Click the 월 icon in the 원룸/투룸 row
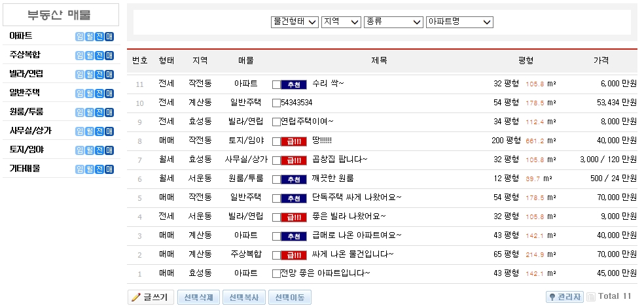644x308 pixels. pos(90,112)
